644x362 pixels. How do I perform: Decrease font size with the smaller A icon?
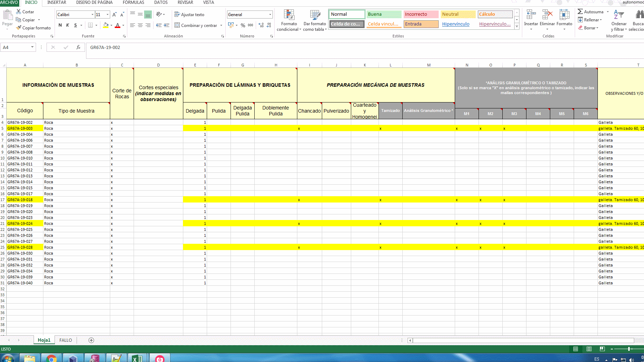122,14
